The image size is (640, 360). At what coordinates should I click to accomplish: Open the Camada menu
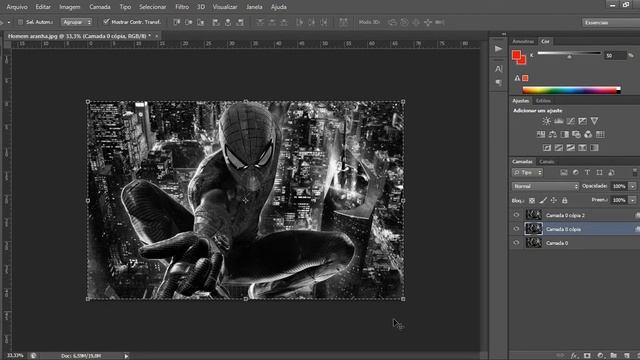100,7
